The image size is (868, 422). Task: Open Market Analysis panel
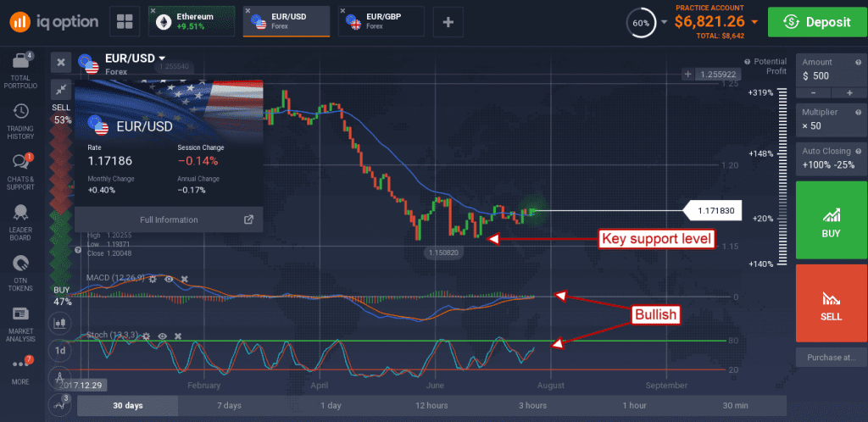point(20,324)
